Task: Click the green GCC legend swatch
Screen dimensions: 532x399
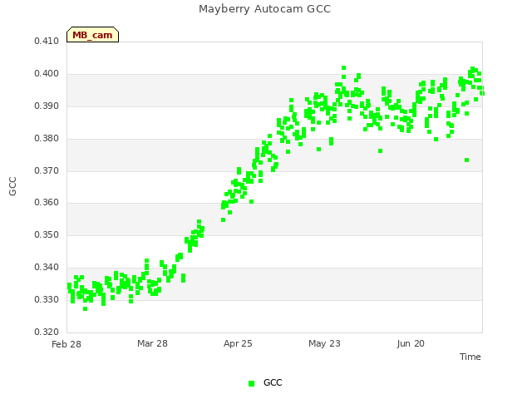Action: (251, 383)
